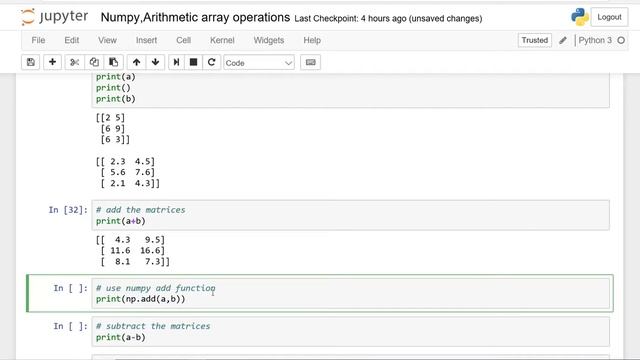Click the pencil edit mode indicator
The image size is (640, 360).
coord(563,40)
